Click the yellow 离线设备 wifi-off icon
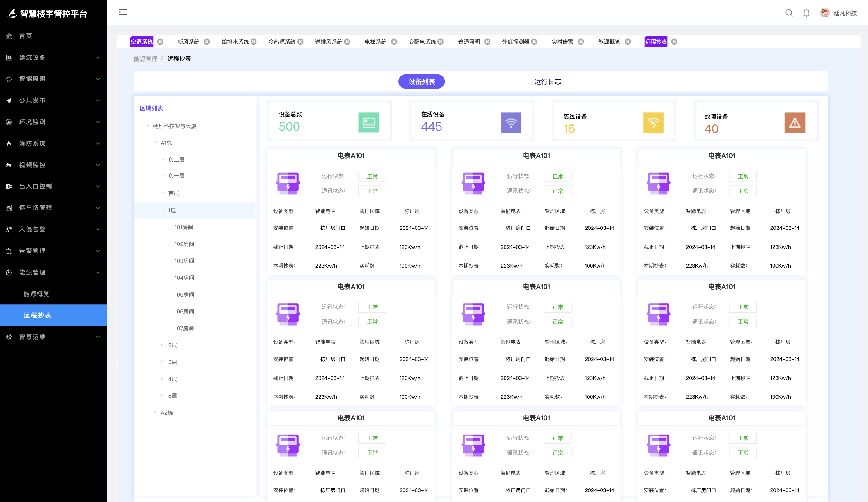This screenshot has height=502, width=868. coord(653,123)
